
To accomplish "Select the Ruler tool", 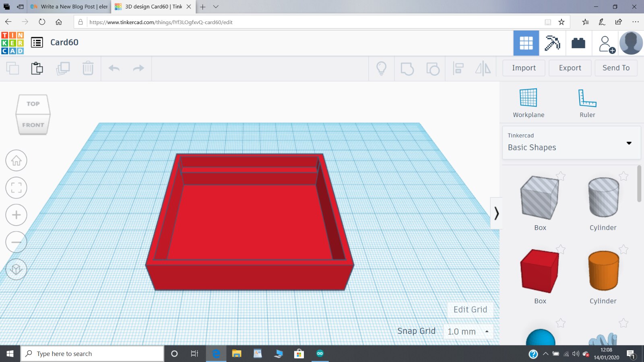I will click(587, 98).
